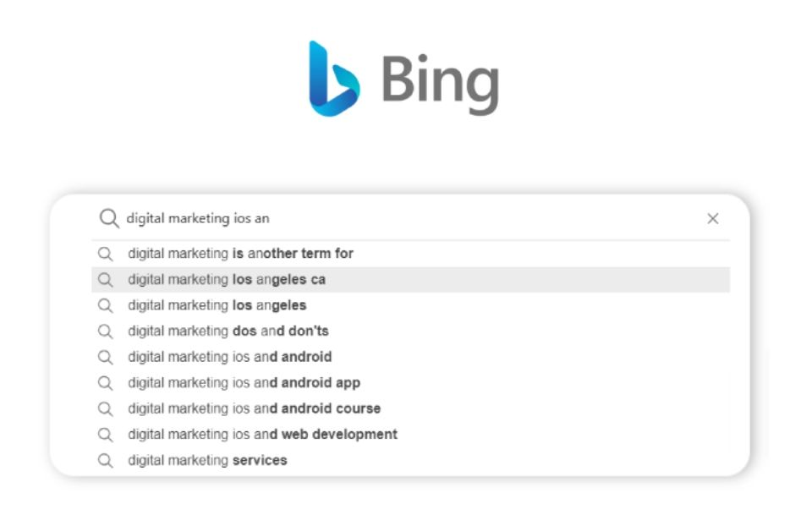Image resolution: width=812 pixels, height=515 pixels.
Task: Click magnifier icon beside 'is another term for'
Action: click(x=105, y=254)
